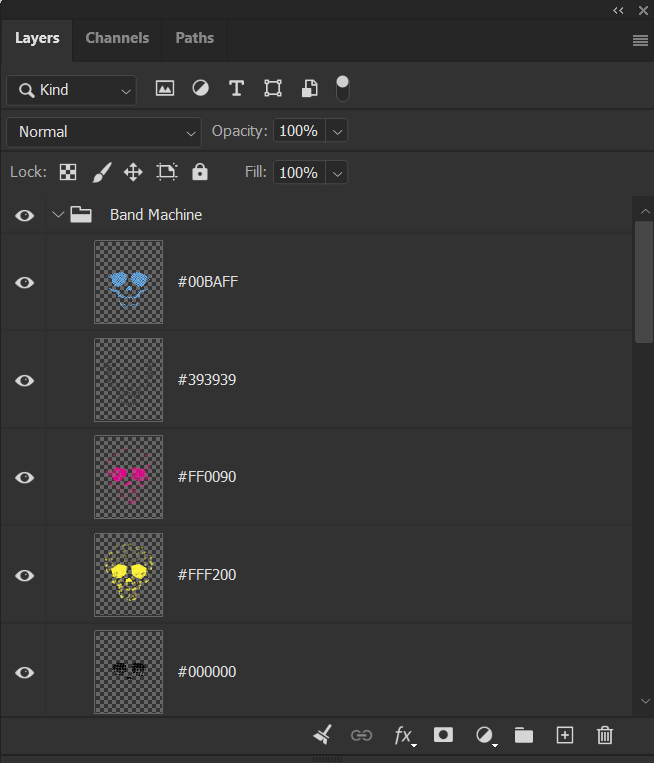Close the Layers panel
Viewport: 654px width, 763px height.
(x=643, y=10)
